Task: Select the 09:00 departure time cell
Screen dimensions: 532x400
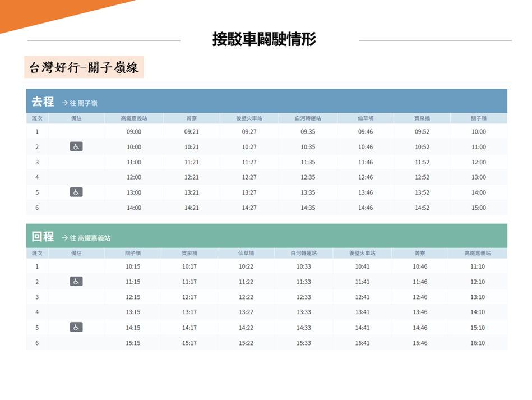Action: coord(134,132)
